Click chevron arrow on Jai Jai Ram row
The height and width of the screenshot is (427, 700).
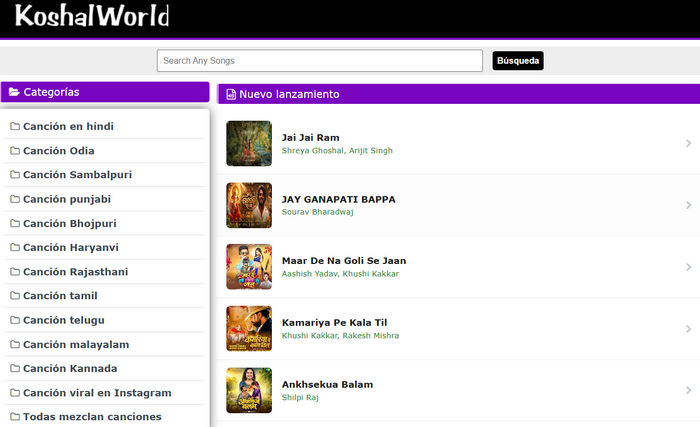tap(688, 143)
